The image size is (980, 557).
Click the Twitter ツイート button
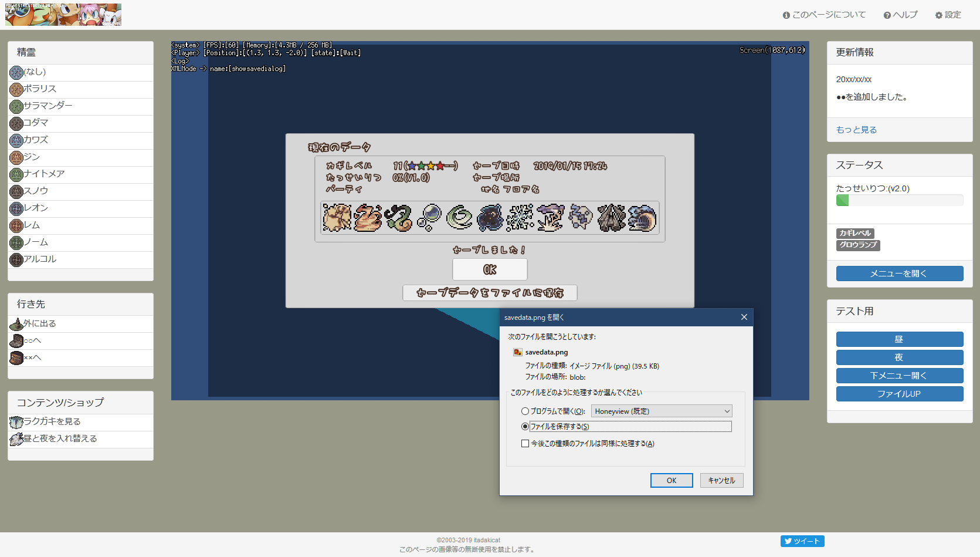pyautogui.click(x=802, y=541)
